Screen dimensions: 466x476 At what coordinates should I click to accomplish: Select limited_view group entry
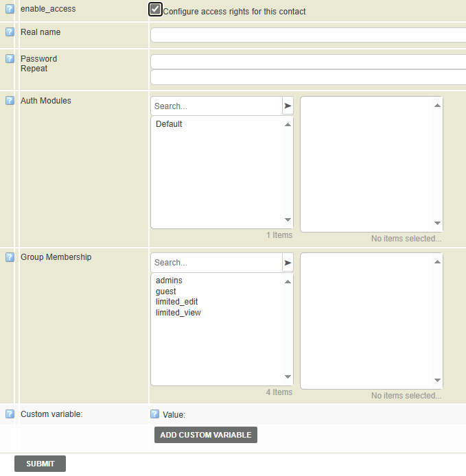click(x=178, y=313)
